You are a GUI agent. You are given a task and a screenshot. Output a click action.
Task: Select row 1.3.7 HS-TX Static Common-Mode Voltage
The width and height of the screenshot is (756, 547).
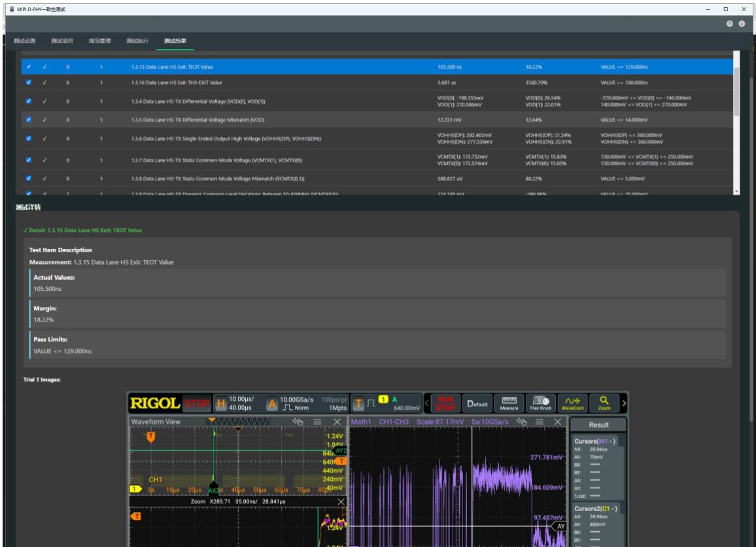pos(377,159)
